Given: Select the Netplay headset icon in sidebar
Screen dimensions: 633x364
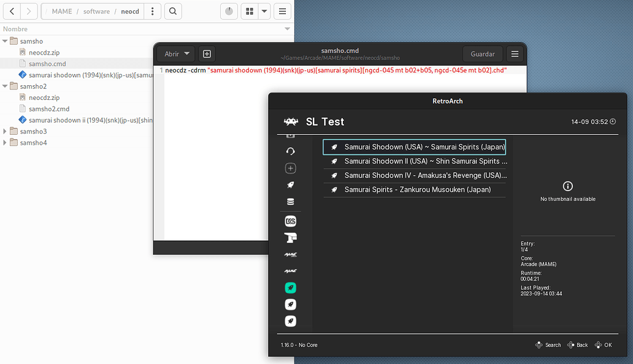Looking at the screenshot, I should click(290, 151).
